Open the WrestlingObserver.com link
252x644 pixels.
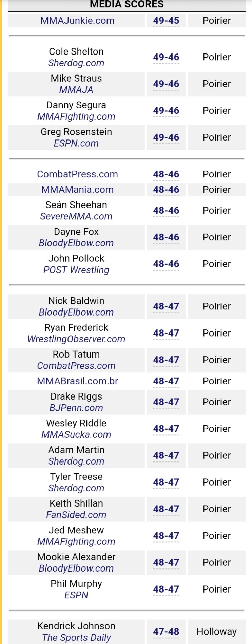(x=76, y=339)
